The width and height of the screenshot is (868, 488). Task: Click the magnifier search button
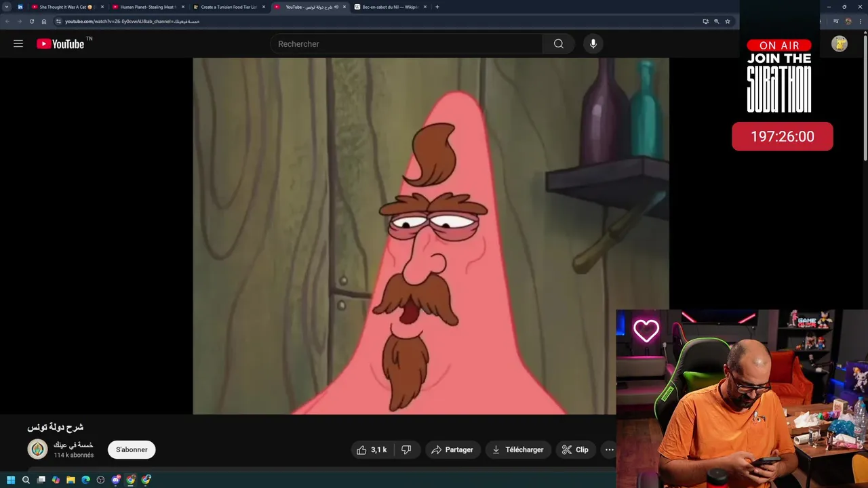tap(558, 44)
